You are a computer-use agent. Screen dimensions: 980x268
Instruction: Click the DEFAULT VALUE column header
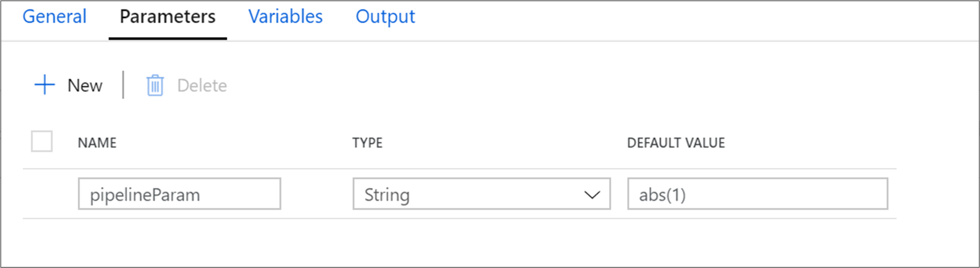676,143
